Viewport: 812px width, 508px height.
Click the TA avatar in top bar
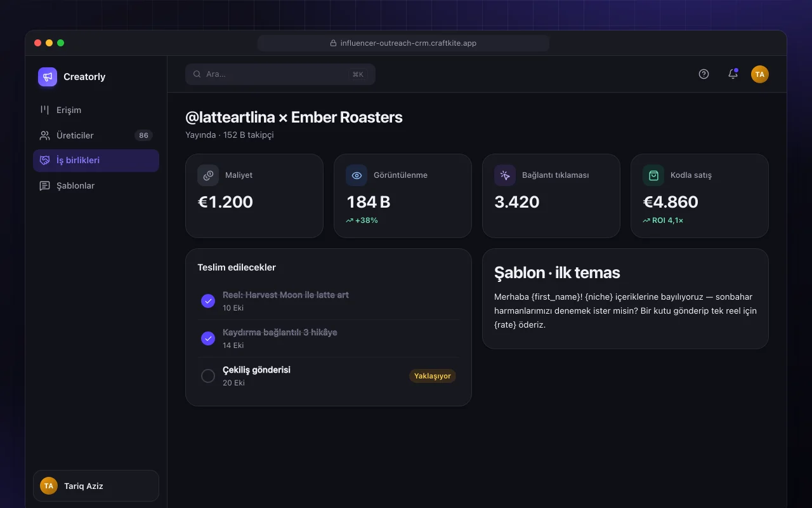760,74
